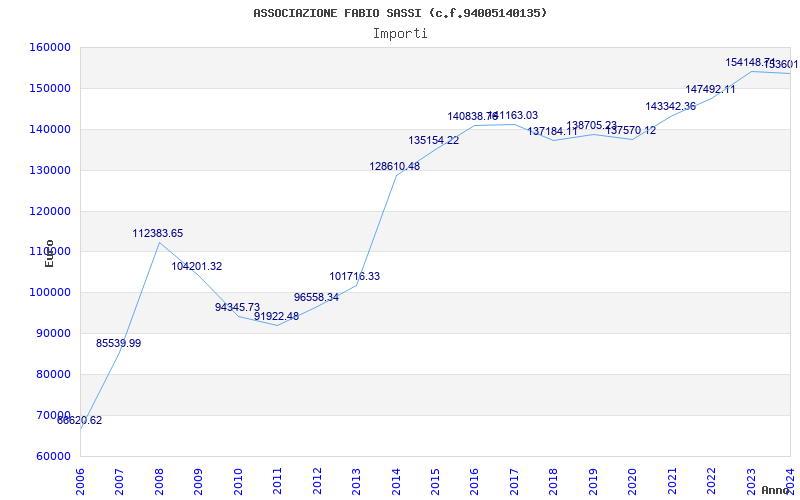Click the data label 96558.34

click(x=316, y=297)
